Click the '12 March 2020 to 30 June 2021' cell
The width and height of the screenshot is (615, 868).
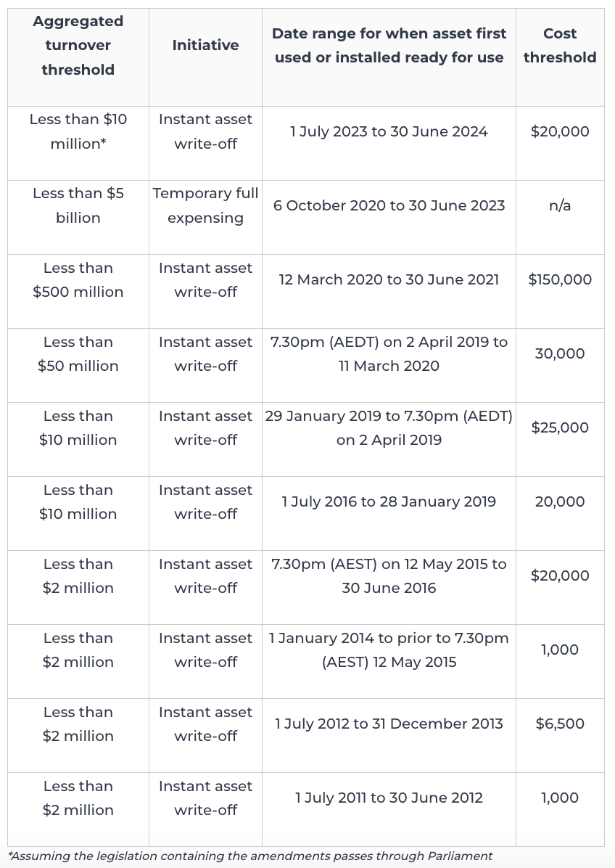pyautogui.click(x=389, y=279)
